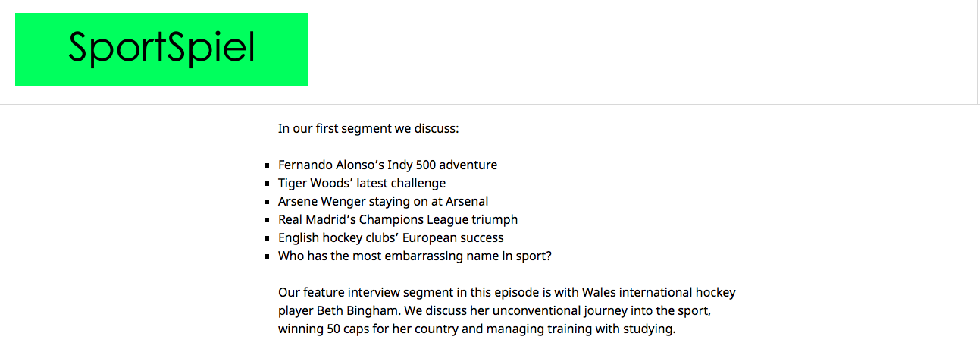Screen dimensions: 980x349
Task: Click "English hockey clubs' European success" text
Action: (x=390, y=237)
